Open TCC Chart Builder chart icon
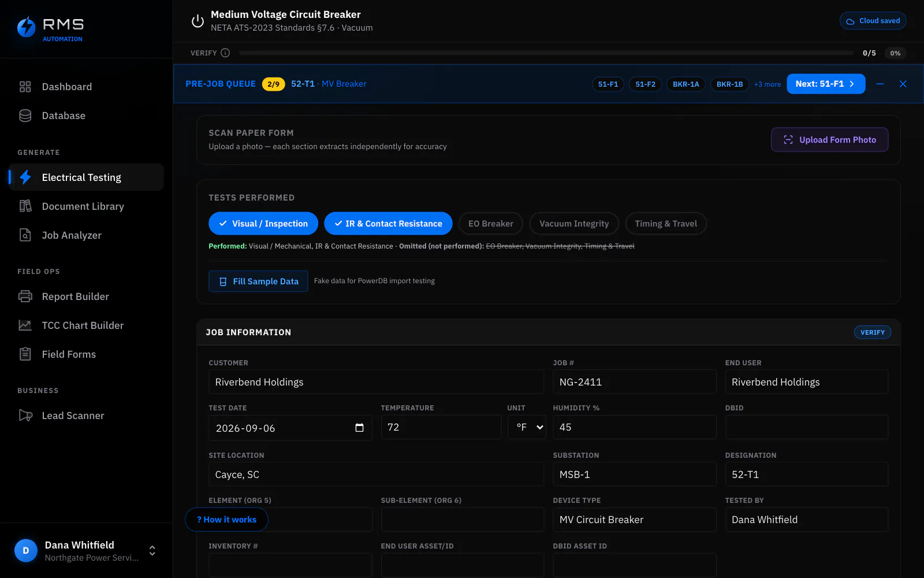 (x=25, y=325)
